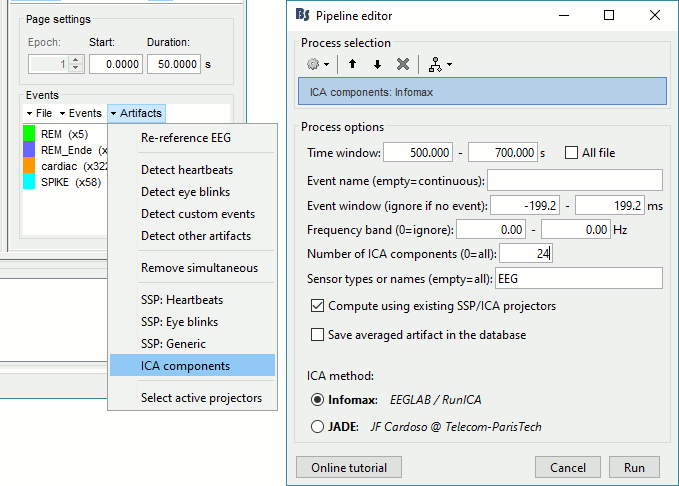Viewport: 679px width, 486px height.
Task: Delete selected process with X icon
Action: pyautogui.click(x=402, y=64)
